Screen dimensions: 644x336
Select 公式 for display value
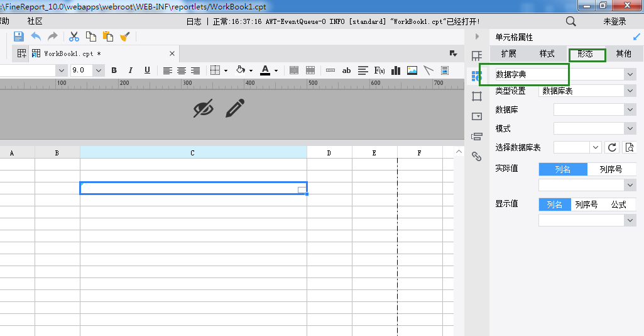(x=618, y=204)
